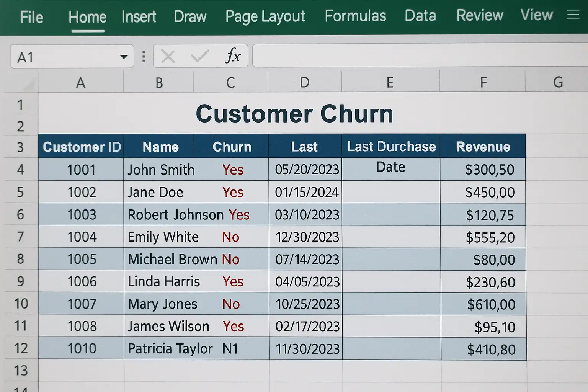Select the cell containing John Smith
Image resolution: width=588 pixels, height=392 pixels.
click(x=161, y=170)
